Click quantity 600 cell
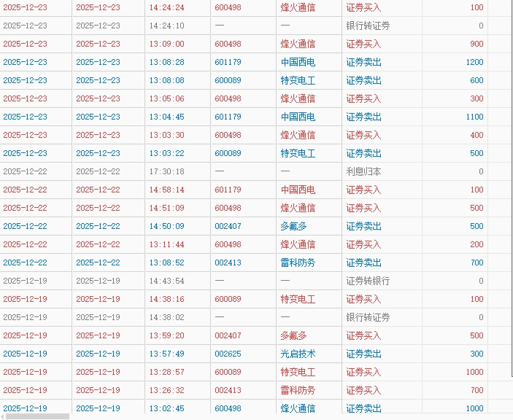This screenshot has width=513, height=420. pyautogui.click(x=477, y=80)
